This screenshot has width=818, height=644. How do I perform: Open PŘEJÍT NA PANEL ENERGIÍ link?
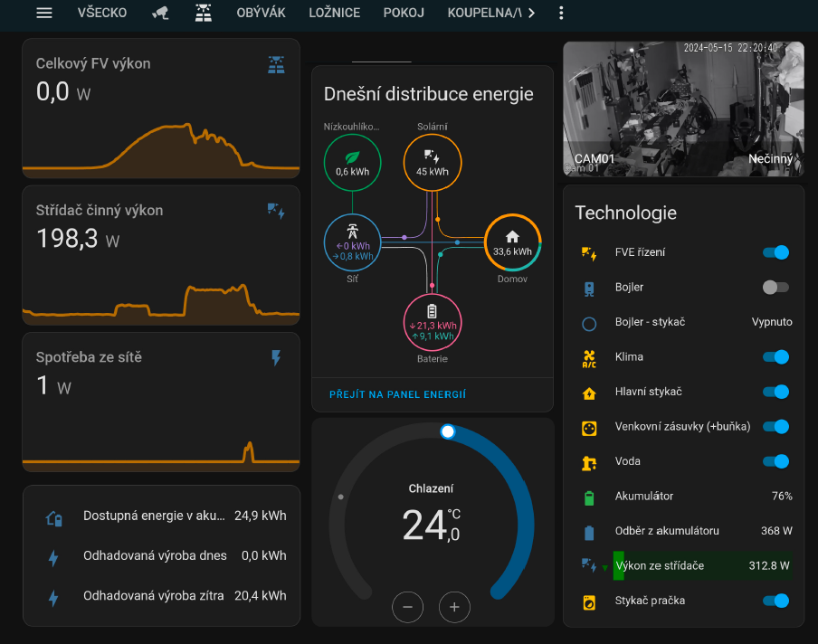pyautogui.click(x=397, y=394)
